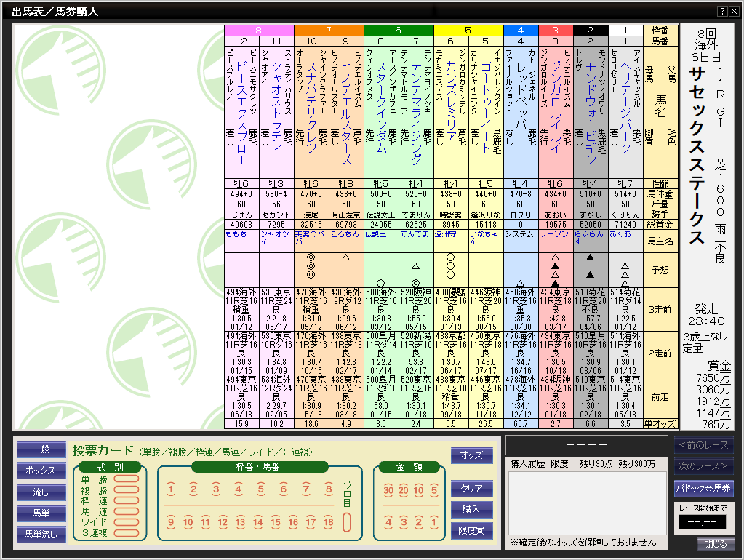
Task: Mark the 複勝 bet type oval
Action: 127,489
